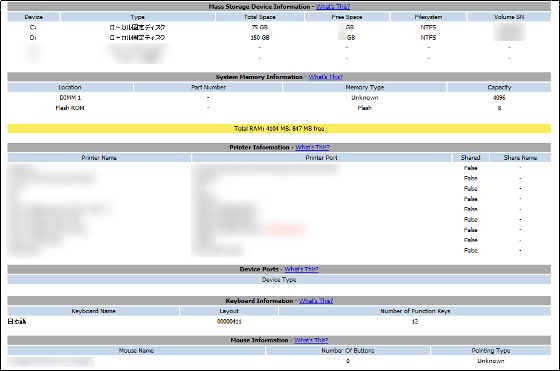Select the Device Type header under Device Ports
The height and width of the screenshot is (371, 560).
[x=279, y=280]
